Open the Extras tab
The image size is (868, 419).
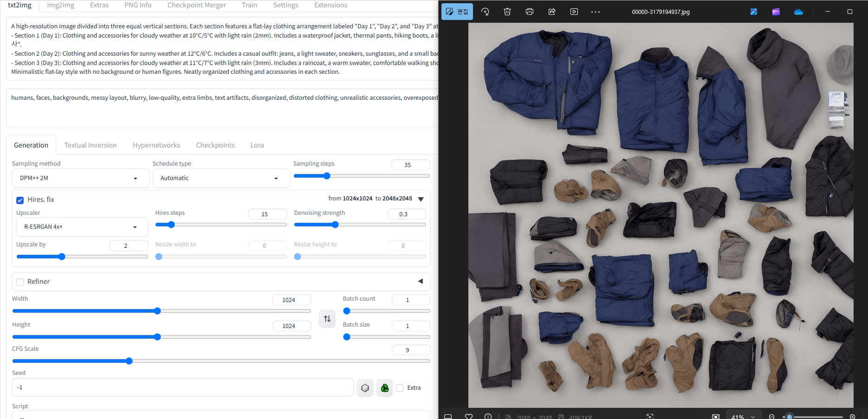(x=99, y=5)
